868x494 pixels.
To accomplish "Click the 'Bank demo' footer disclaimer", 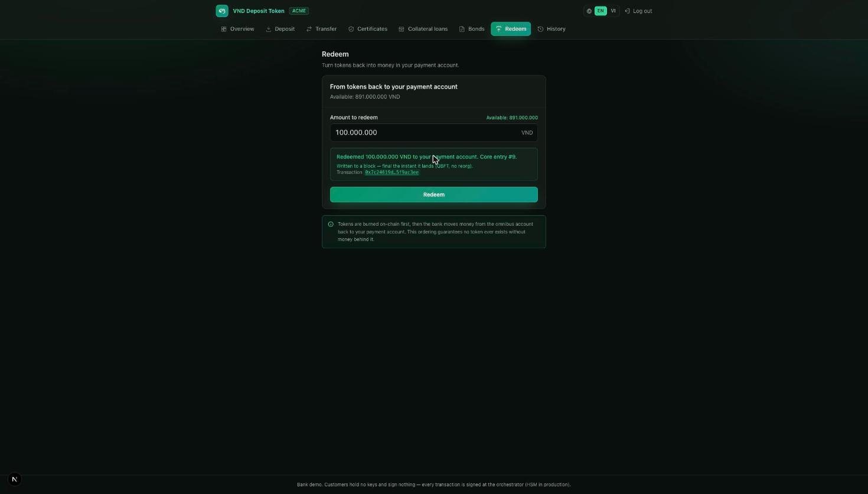I will [x=434, y=485].
